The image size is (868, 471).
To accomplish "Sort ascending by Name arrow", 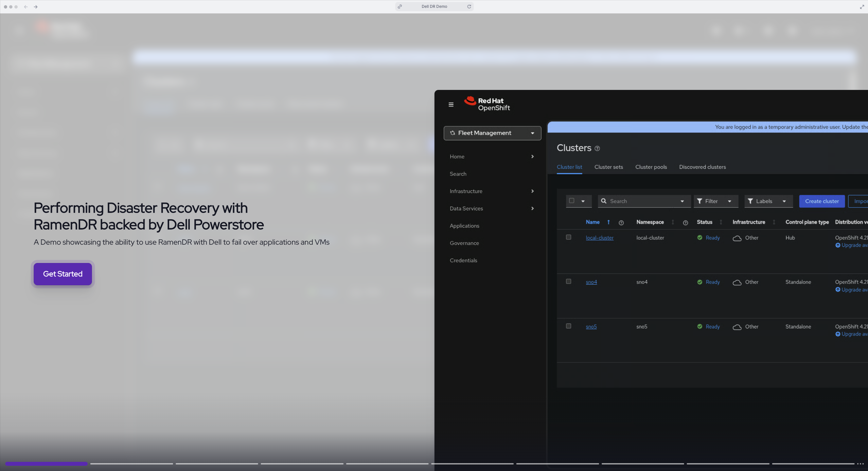I will click(x=609, y=222).
